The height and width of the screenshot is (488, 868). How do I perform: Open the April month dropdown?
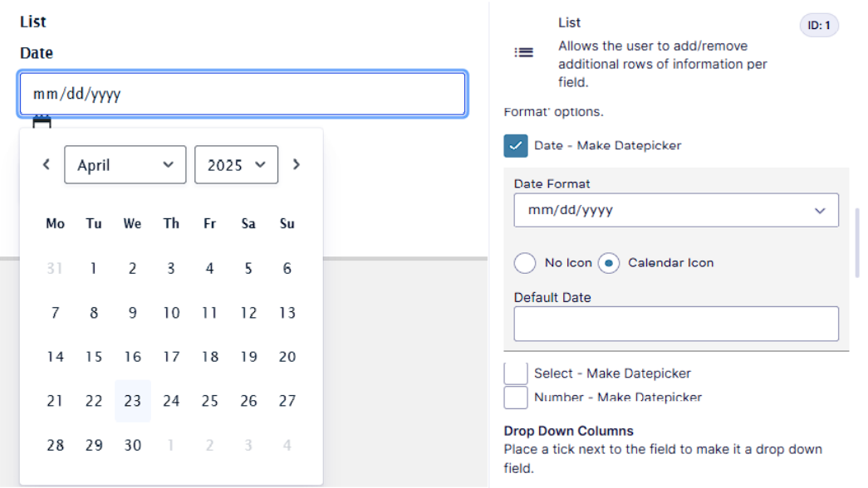point(125,165)
